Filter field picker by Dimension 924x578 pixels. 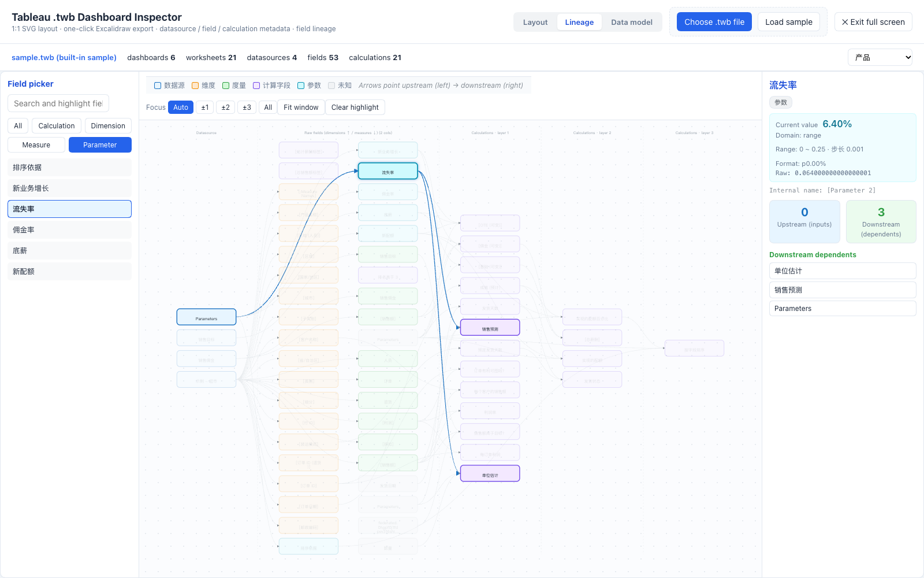tap(108, 126)
